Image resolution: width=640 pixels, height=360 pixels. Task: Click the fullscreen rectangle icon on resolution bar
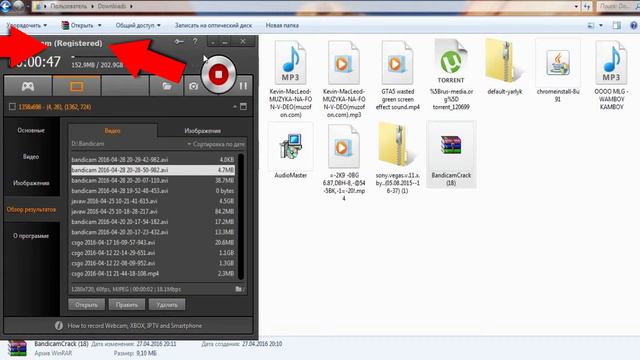tap(243, 107)
